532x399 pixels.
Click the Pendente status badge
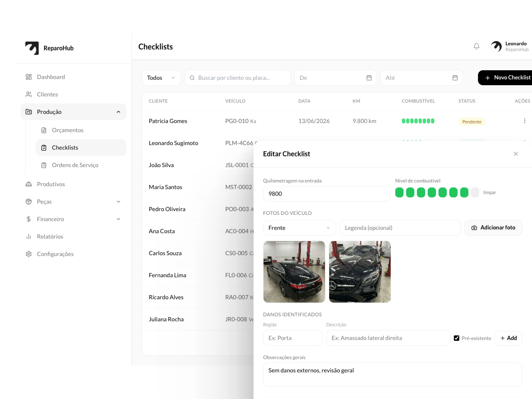[472, 122]
